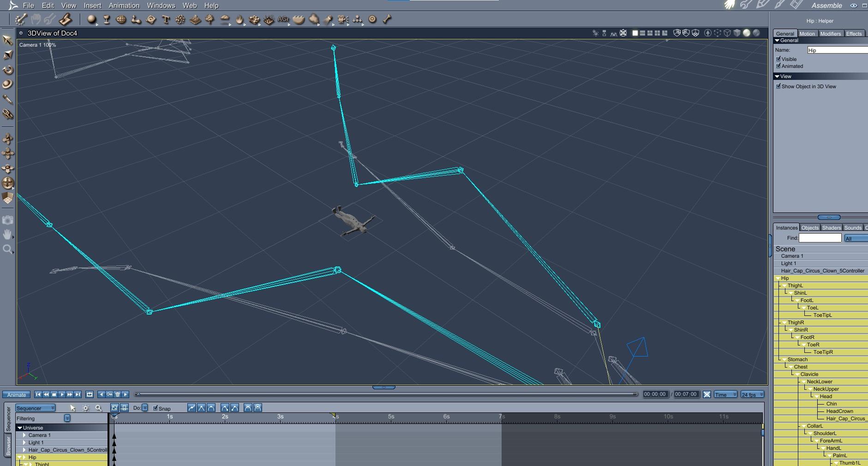This screenshot has width=868, height=466.
Task: Open the Do: actions dropdown
Action: pyautogui.click(x=145, y=408)
